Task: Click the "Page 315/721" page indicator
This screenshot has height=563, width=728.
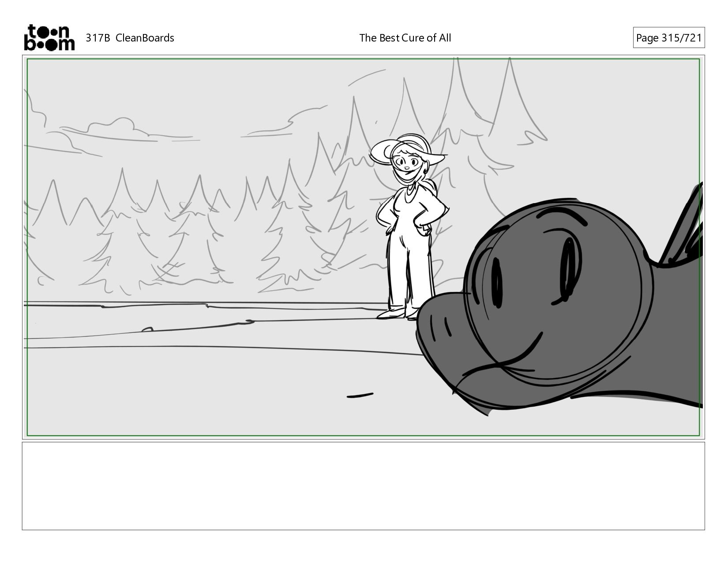Action: [668, 38]
